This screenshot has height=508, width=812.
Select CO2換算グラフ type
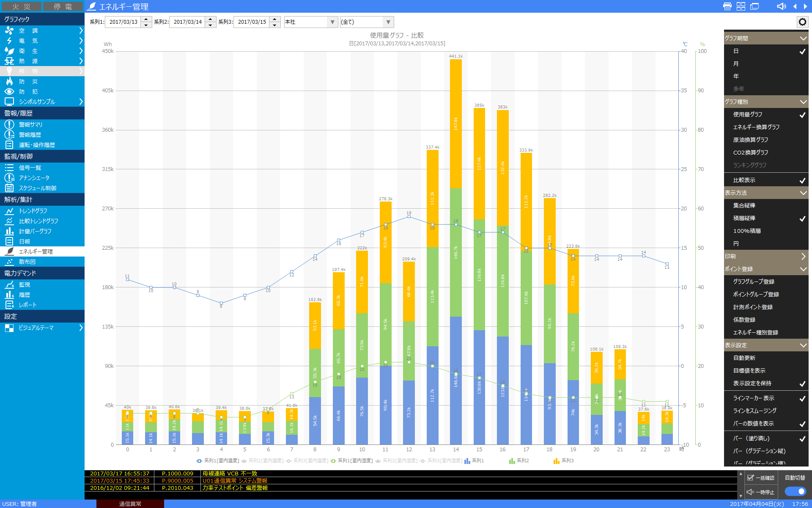coord(766,152)
